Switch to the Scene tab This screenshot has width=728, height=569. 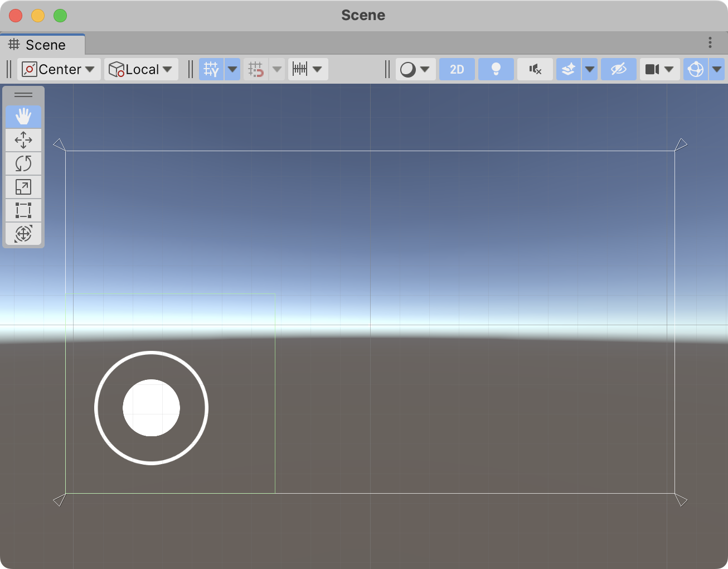43,45
